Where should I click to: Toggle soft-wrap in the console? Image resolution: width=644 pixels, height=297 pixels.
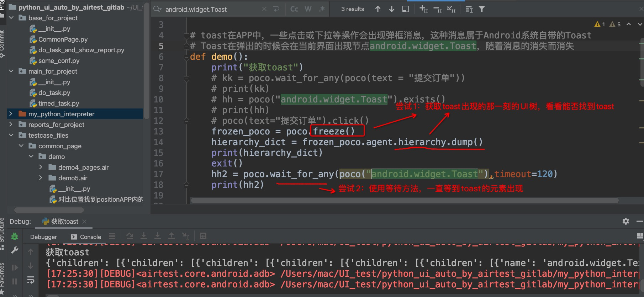(x=31, y=280)
